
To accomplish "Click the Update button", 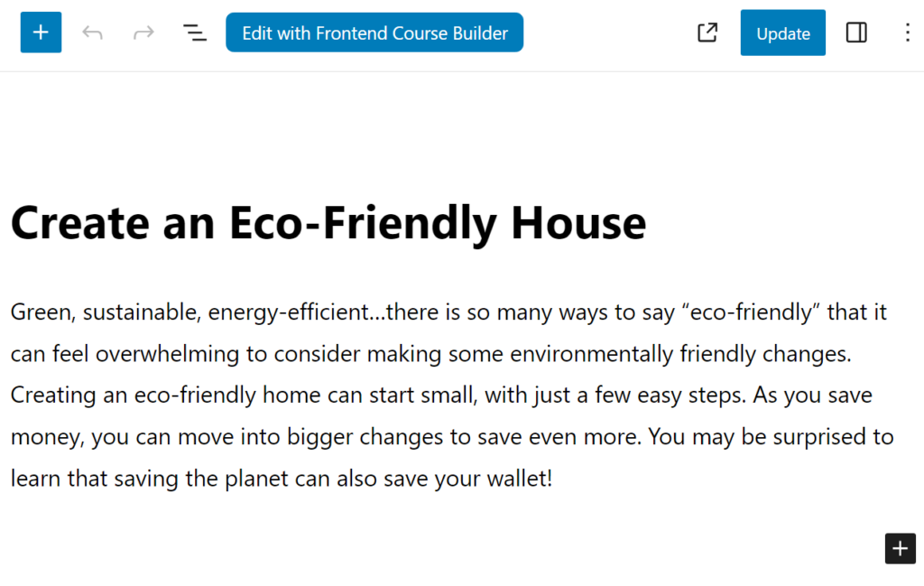I will coord(782,33).
